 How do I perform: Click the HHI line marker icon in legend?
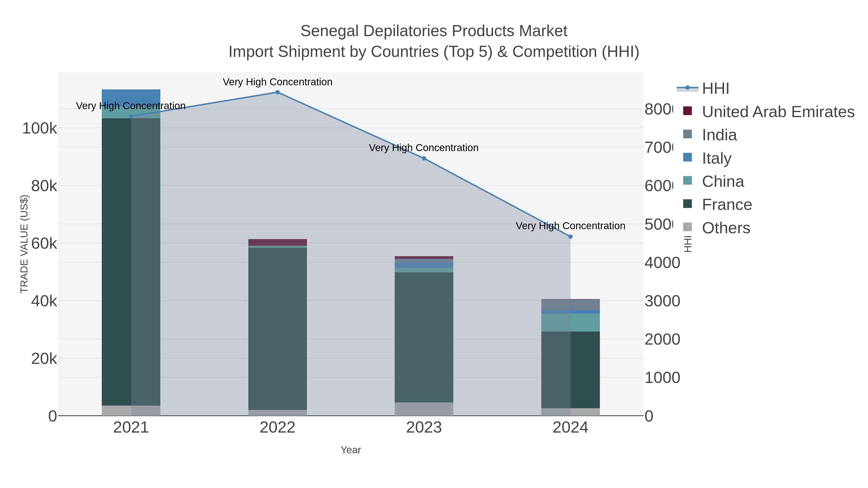click(687, 88)
